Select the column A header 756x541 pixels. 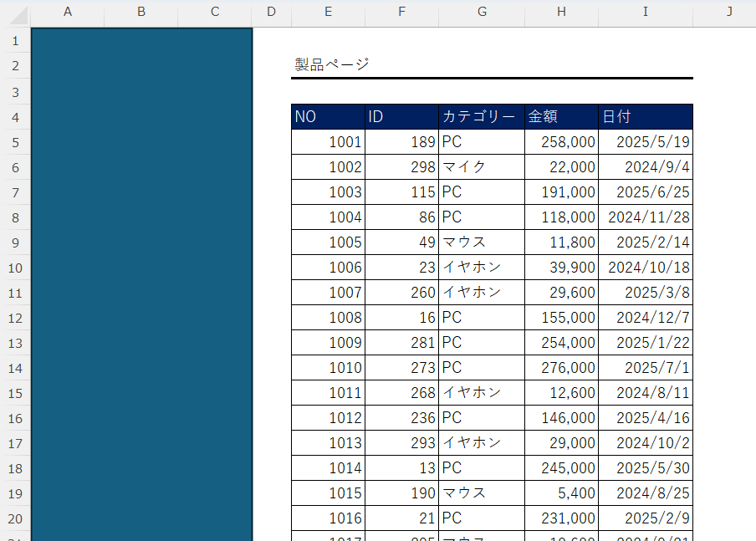click(x=67, y=12)
